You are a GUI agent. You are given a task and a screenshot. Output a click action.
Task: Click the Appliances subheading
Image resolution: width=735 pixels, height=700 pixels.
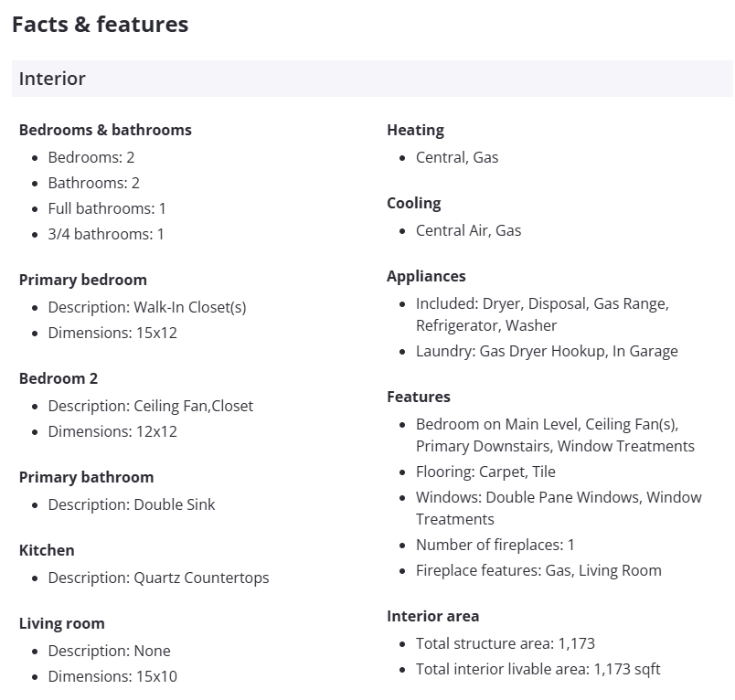tap(426, 276)
